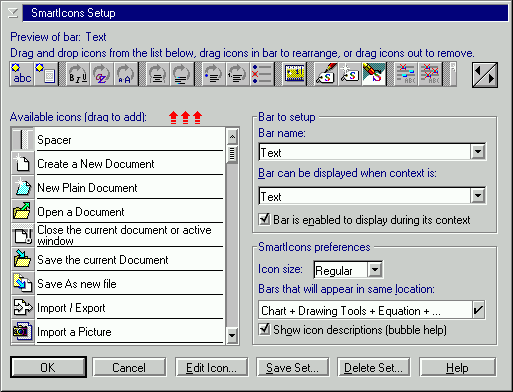Select the New Plain Document icon
Image resolution: width=513 pixels, height=392 pixels.
pos(23,187)
